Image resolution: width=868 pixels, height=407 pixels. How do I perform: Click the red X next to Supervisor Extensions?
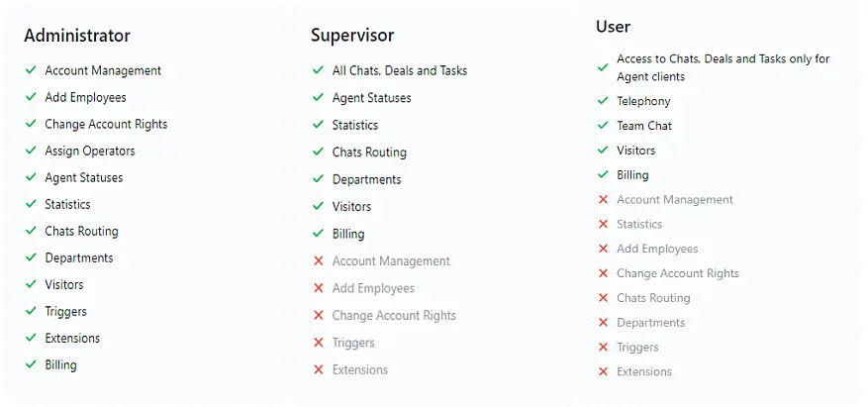click(319, 369)
